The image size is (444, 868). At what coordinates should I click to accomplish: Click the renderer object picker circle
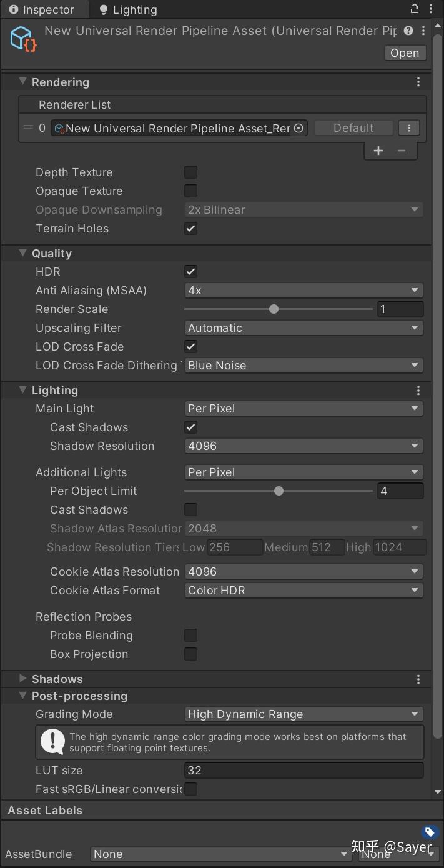pos(298,128)
